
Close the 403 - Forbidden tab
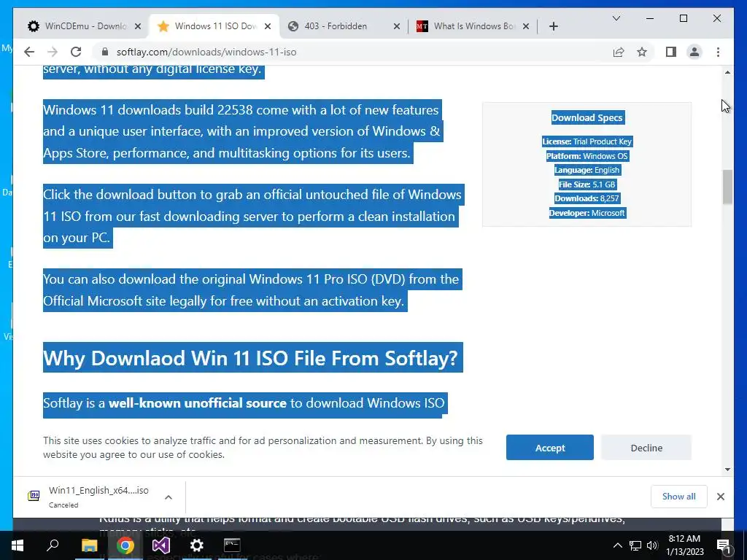pyautogui.click(x=396, y=26)
